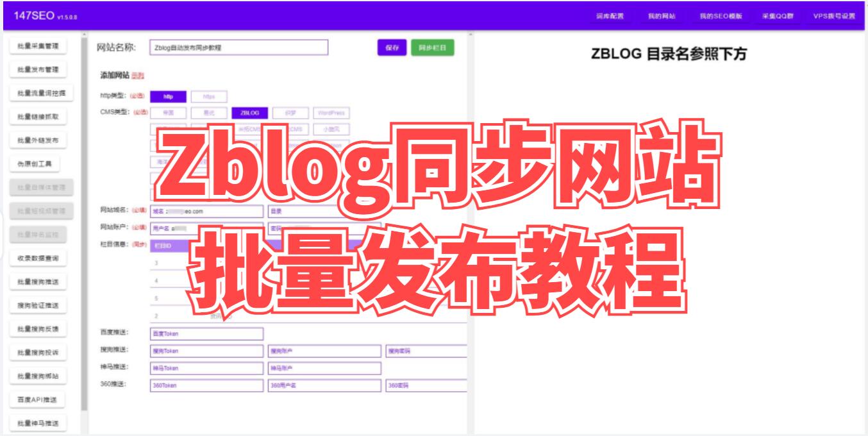This screenshot has height=436, width=868.
Task: Open the 词库配置 menu in top bar
Action: pos(608,16)
